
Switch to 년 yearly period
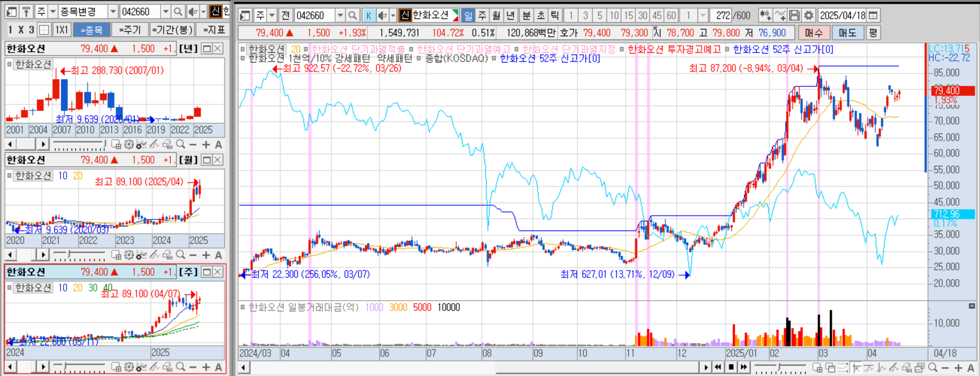click(x=510, y=16)
